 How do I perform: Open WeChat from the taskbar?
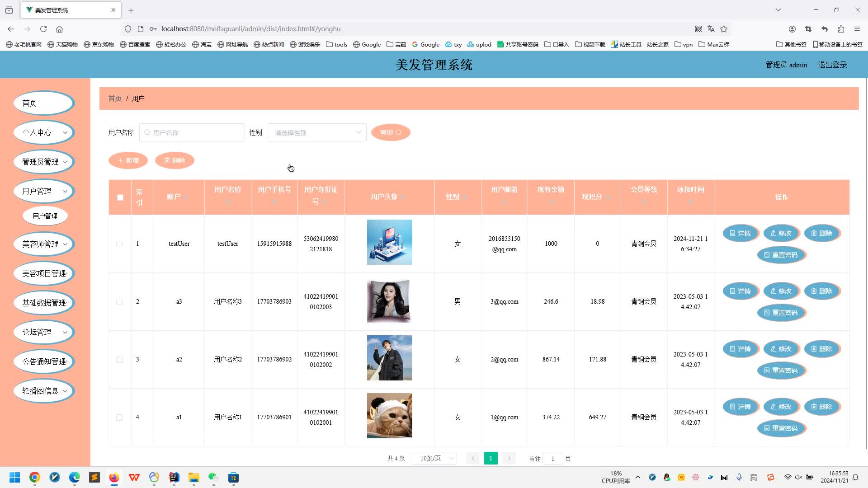pyautogui.click(x=214, y=478)
